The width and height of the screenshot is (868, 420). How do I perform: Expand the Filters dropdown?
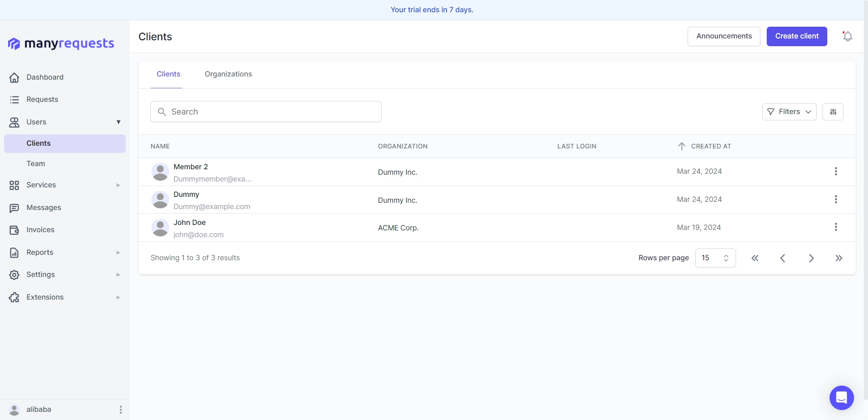(x=789, y=112)
